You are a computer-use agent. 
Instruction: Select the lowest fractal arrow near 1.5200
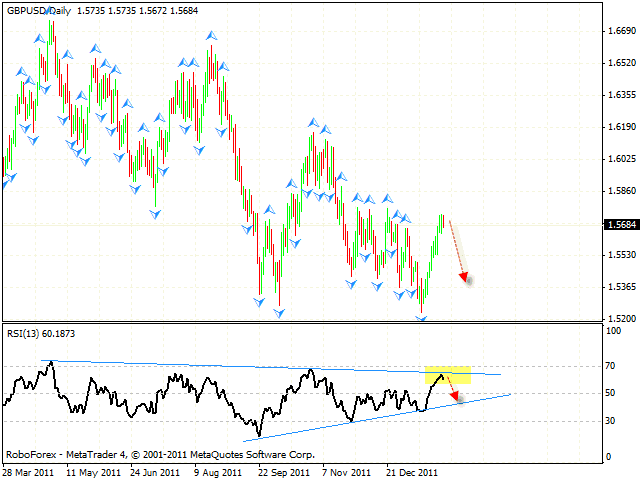coord(422,319)
